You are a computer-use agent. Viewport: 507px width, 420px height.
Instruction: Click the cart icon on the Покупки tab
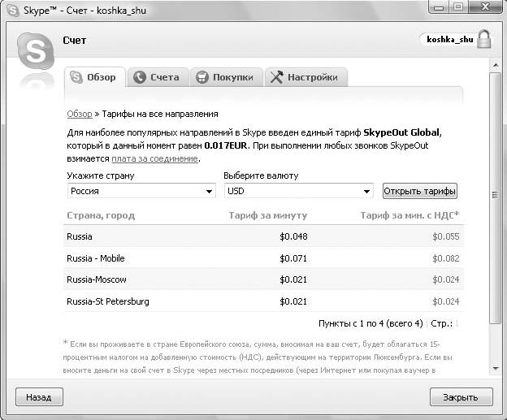(x=202, y=77)
